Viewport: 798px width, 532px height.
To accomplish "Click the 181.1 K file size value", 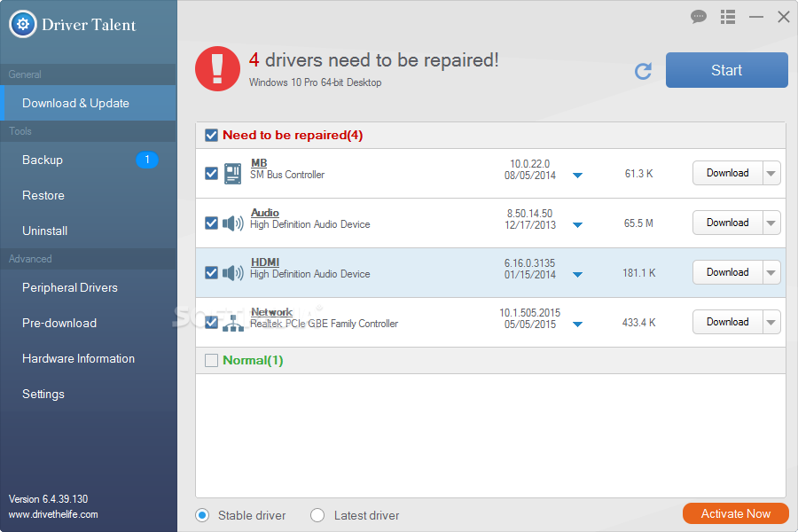I will click(638, 273).
